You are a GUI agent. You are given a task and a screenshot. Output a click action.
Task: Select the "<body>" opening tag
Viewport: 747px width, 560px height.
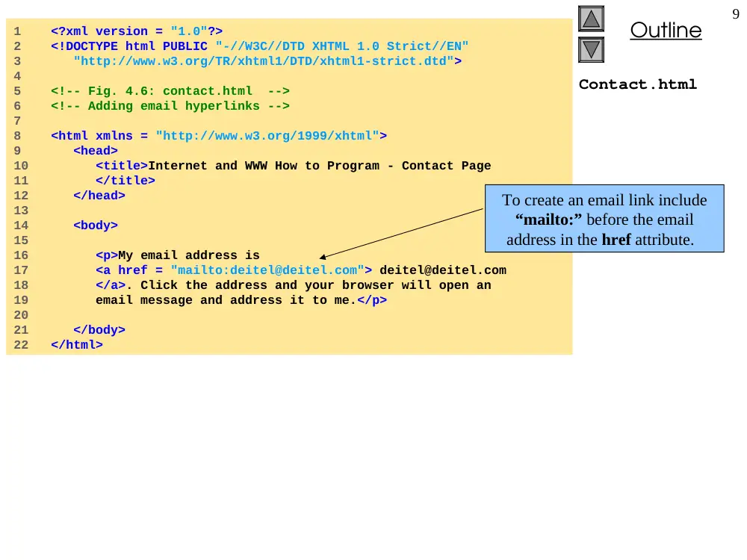pyautogui.click(x=96, y=225)
